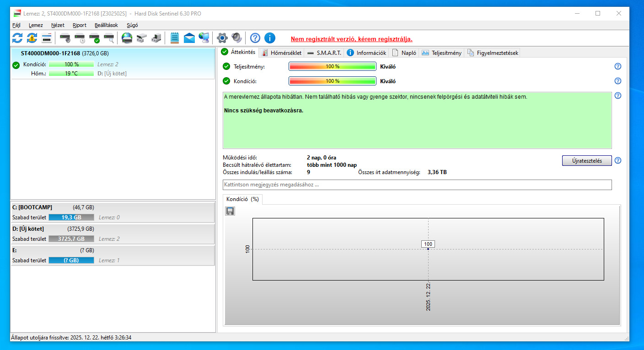Open the Nézet menu
644x350 pixels.
58,25
